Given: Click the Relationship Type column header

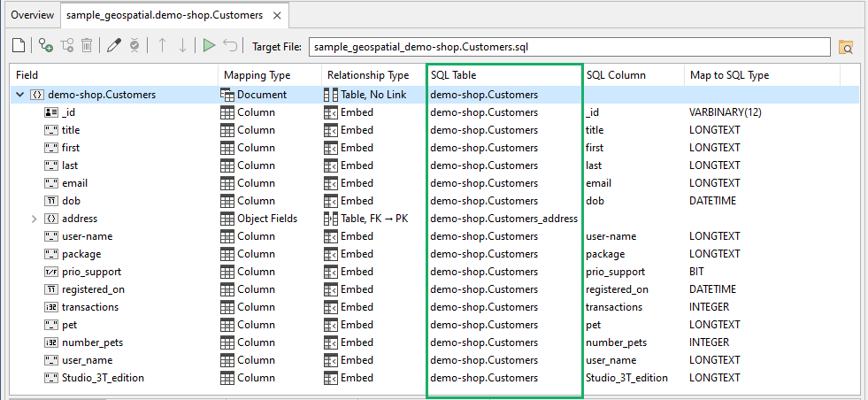Looking at the screenshot, I should pos(368,75).
